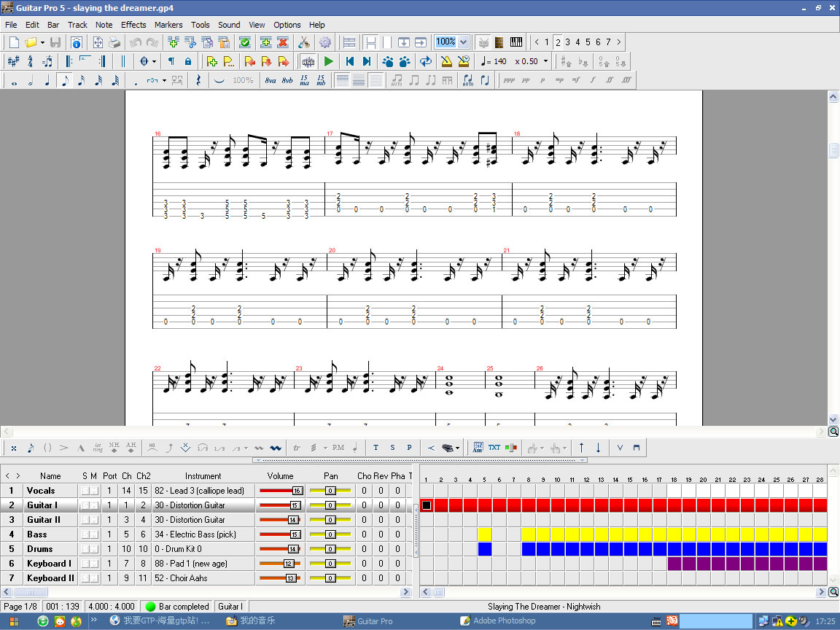Toggle Solo on the Vocals track
Image resolution: width=840 pixels, height=630 pixels.
click(x=85, y=491)
